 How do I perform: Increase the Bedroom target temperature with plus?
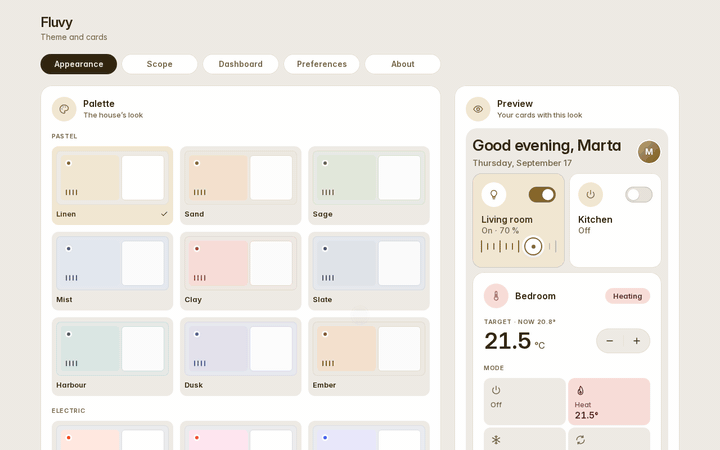coord(636,341)
